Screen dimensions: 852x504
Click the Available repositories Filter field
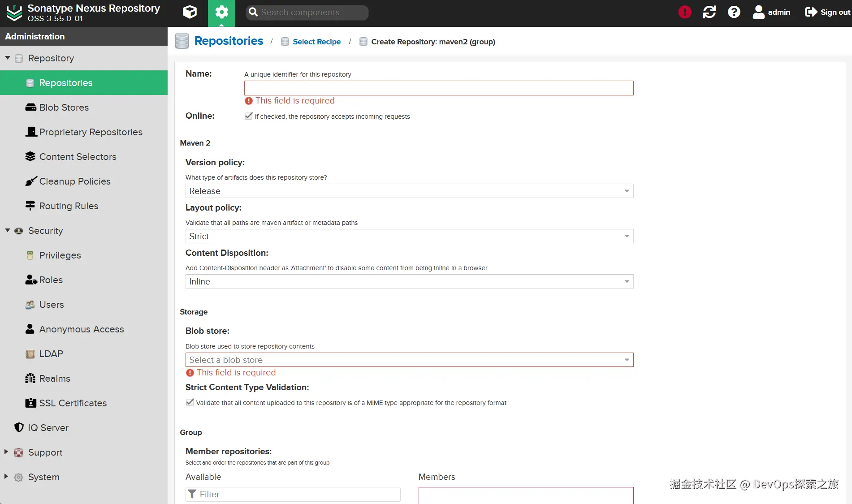point(293,494)
